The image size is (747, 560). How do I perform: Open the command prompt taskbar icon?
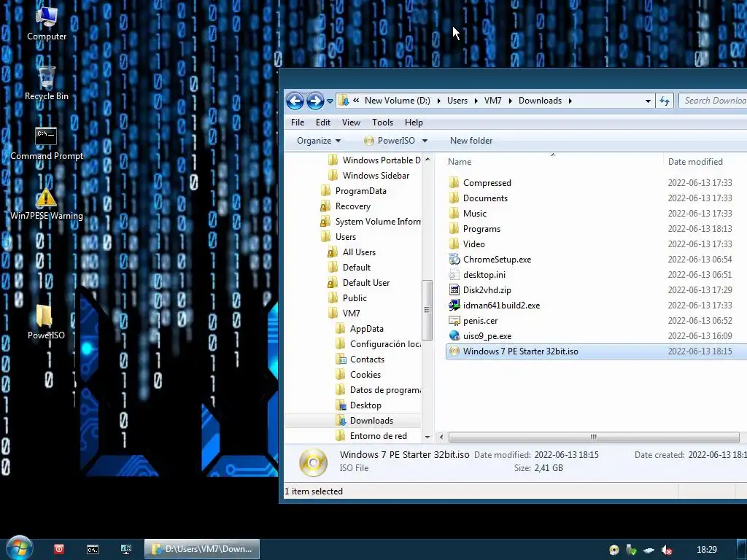click(x=93, y=550)
